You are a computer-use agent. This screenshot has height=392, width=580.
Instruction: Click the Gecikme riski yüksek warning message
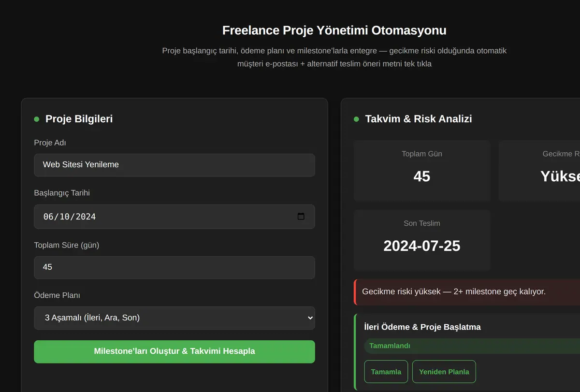pyautogui.click(x=454, y=292)
